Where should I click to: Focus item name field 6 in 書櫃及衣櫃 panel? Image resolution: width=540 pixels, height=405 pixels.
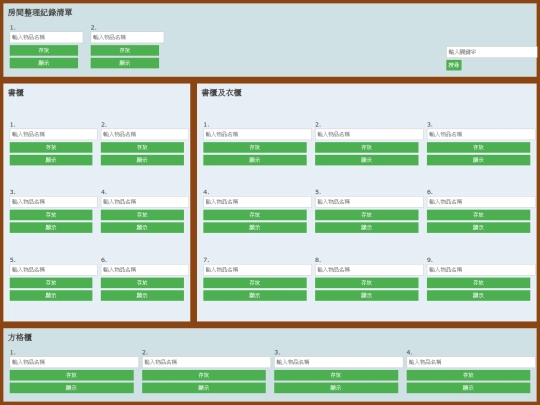481,202
